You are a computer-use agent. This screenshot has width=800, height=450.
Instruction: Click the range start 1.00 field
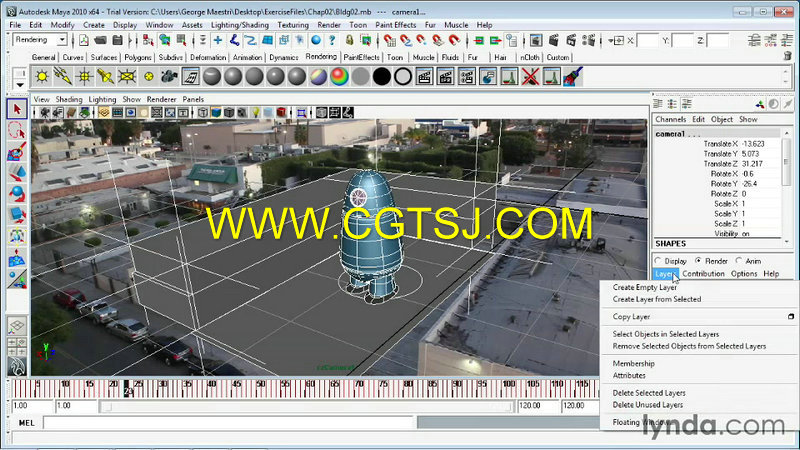click(32, 406)
